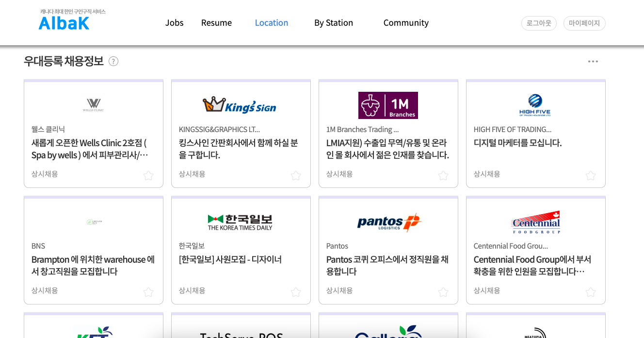Click the High Five logo

pos(535,105)
